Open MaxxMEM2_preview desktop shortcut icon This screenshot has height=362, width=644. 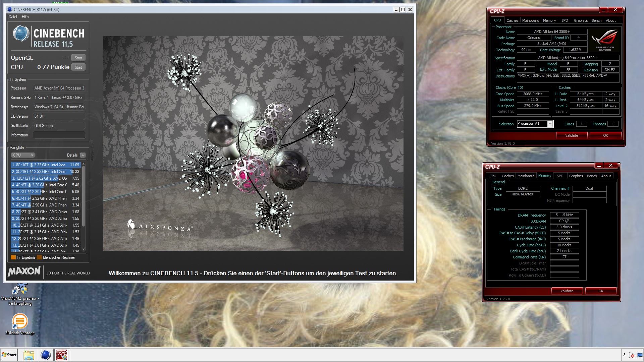20,294
